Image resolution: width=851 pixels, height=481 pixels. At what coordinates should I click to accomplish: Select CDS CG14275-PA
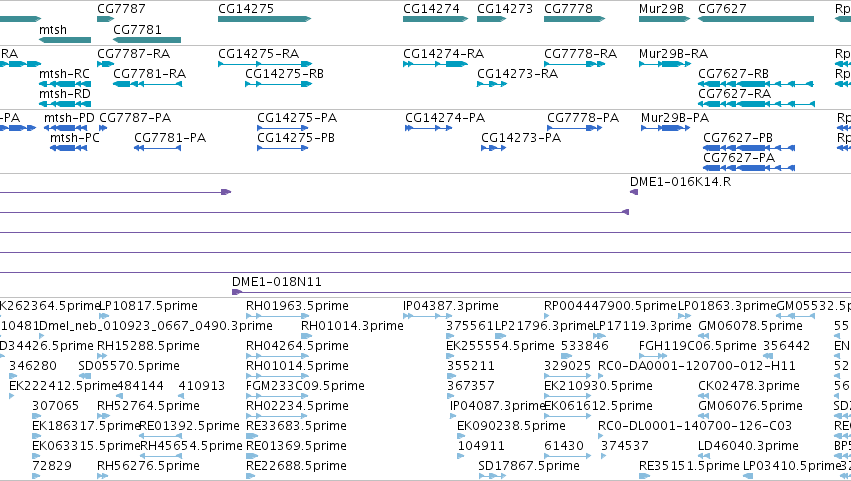(x=297, y=118)
